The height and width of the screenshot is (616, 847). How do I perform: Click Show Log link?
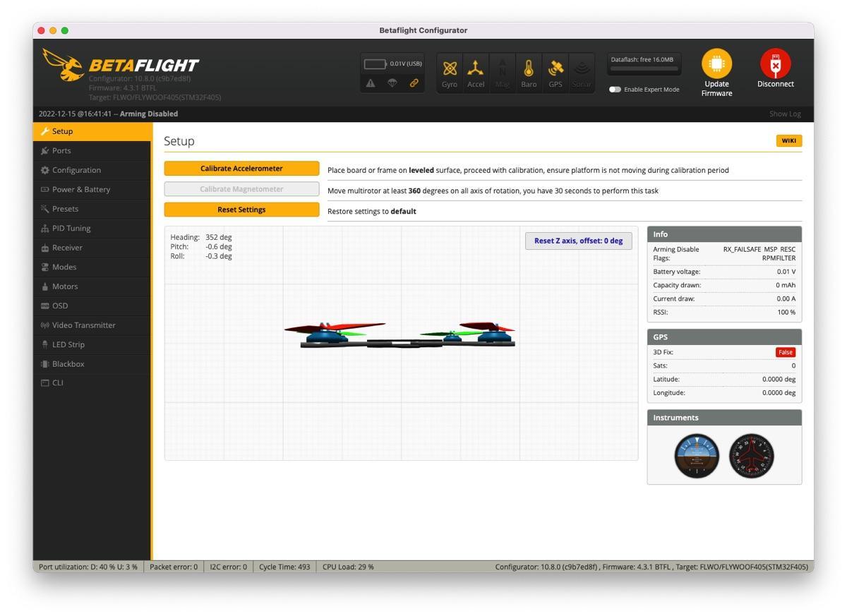[x=785, y=114]
